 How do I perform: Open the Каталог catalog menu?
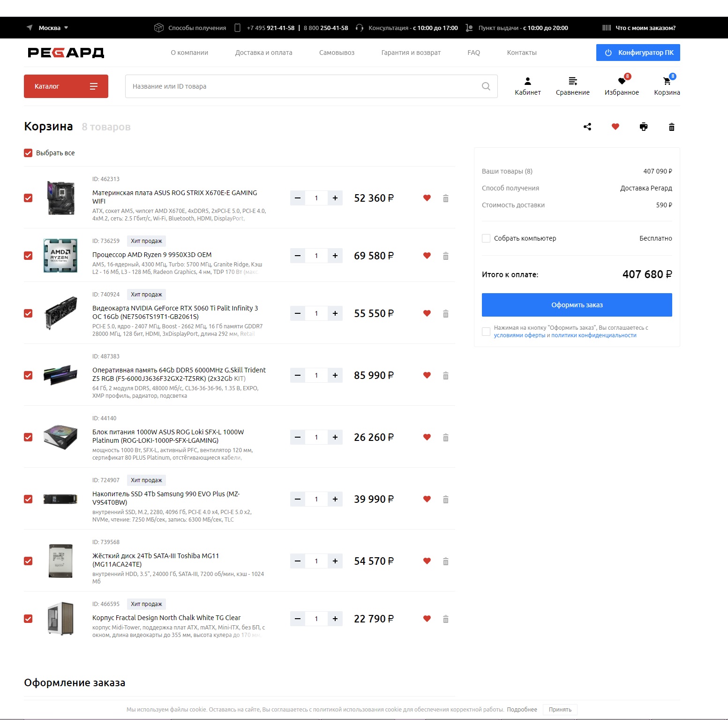tap(66, 86)
